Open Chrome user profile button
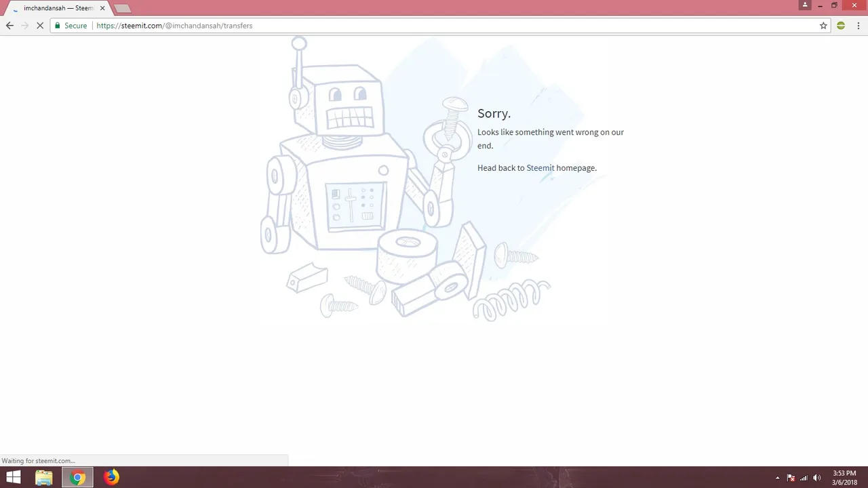Screen dimensions: 868x488 tap(805, 5)
